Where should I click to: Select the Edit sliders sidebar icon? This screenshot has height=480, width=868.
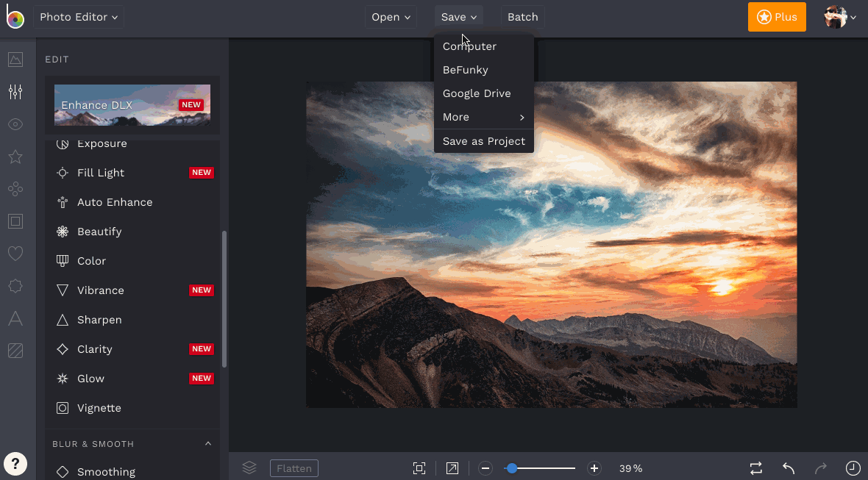click(x=15, y=92)
